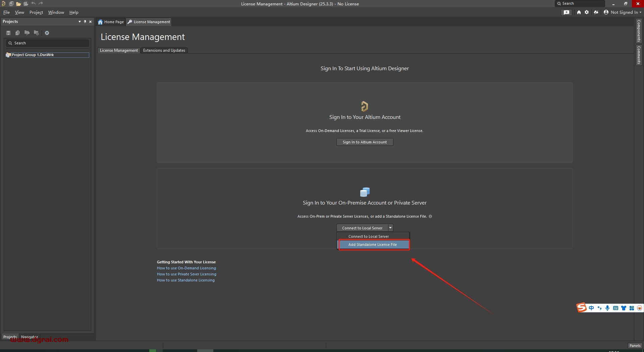Click the Home icon in top-right toolbar
Screen dimensions: 644x352
coord(579,12)
